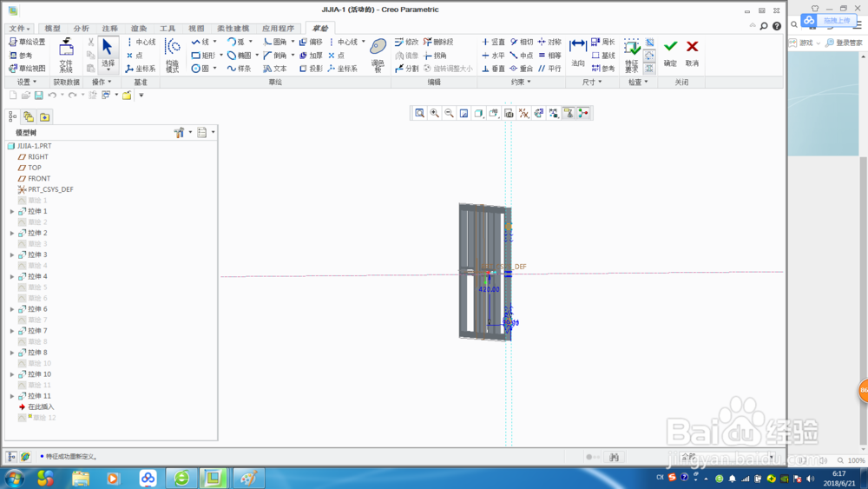
Task: Click the 基线 baseline dimension button
Action: 603,56
